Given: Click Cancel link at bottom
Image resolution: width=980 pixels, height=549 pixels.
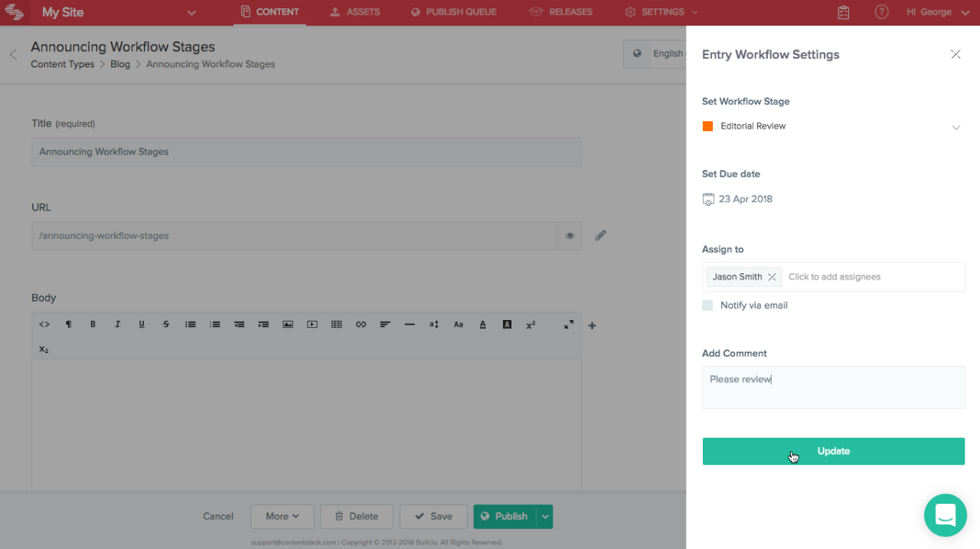Looking at the screenshot, I should (x=218, y=516).
